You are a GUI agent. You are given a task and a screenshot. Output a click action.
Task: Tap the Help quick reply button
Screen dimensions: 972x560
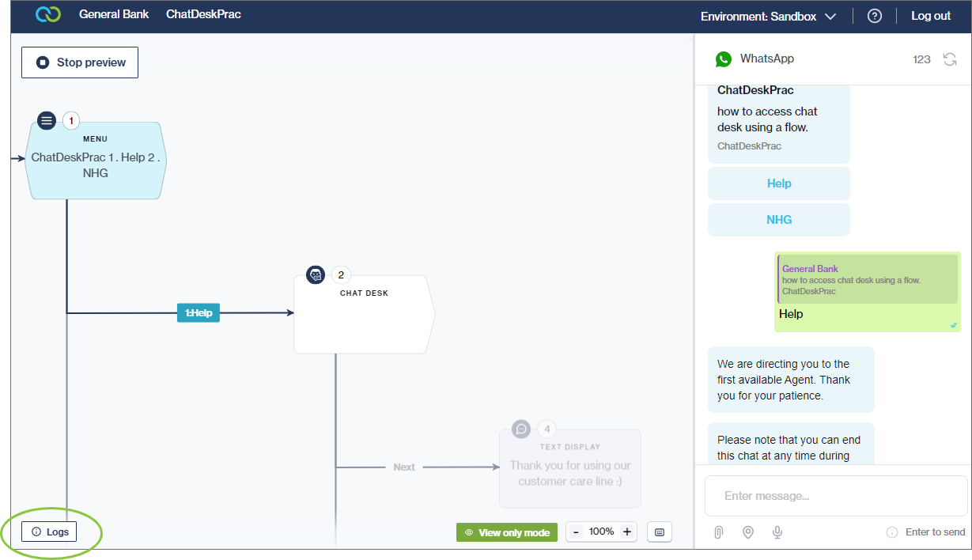[778, 183]
